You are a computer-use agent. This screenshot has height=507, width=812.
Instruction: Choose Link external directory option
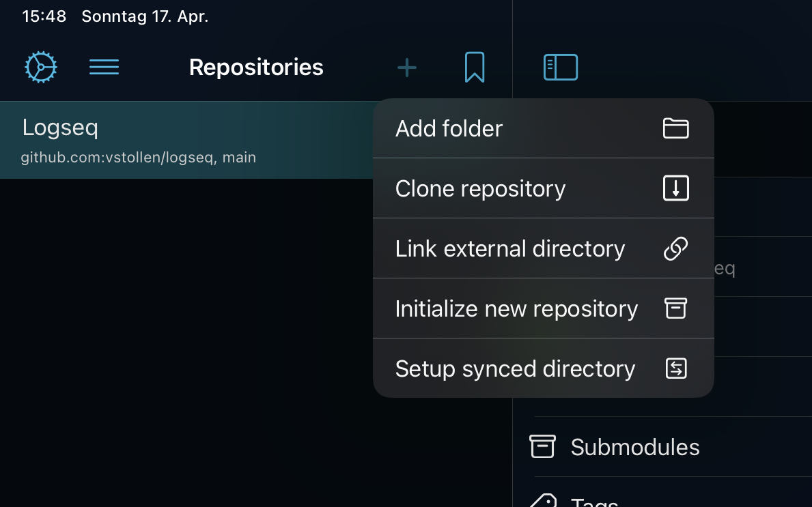click(509, 248)
